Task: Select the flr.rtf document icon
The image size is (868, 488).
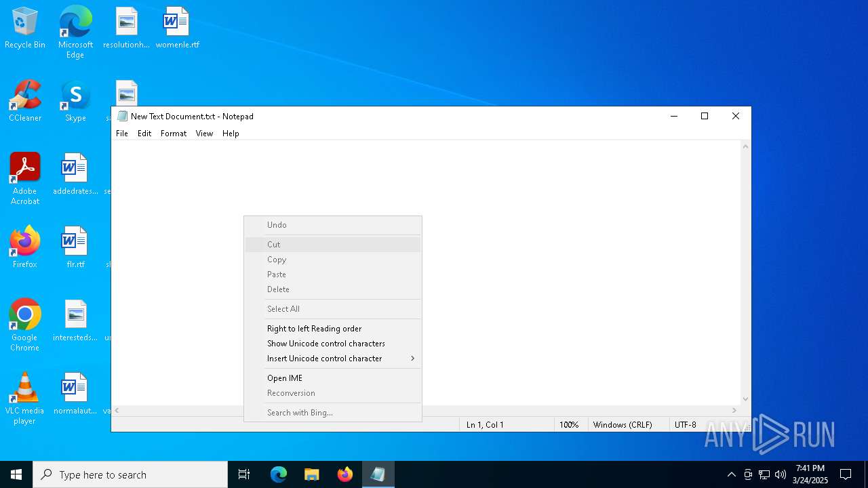Action: click(x=75, y=248)
